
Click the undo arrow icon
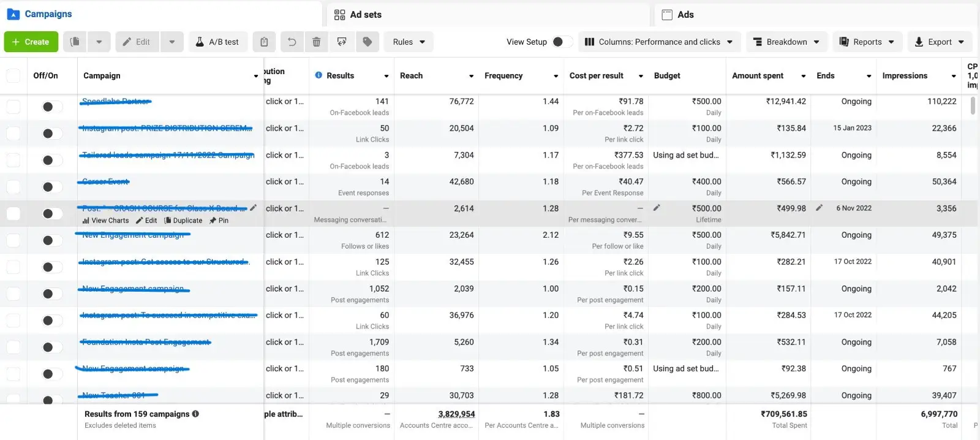[292, 42]
